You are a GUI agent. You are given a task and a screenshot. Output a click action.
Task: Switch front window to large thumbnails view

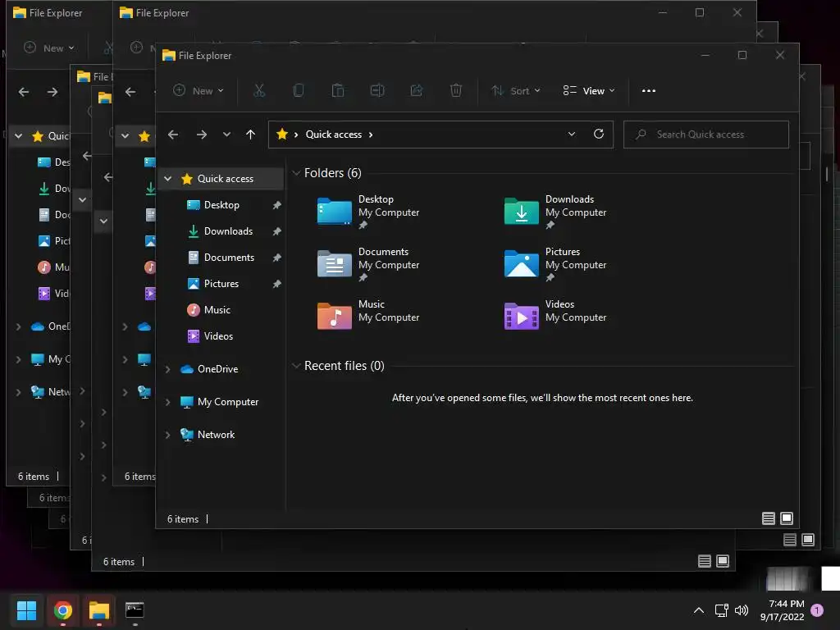[x=787, y=518]
